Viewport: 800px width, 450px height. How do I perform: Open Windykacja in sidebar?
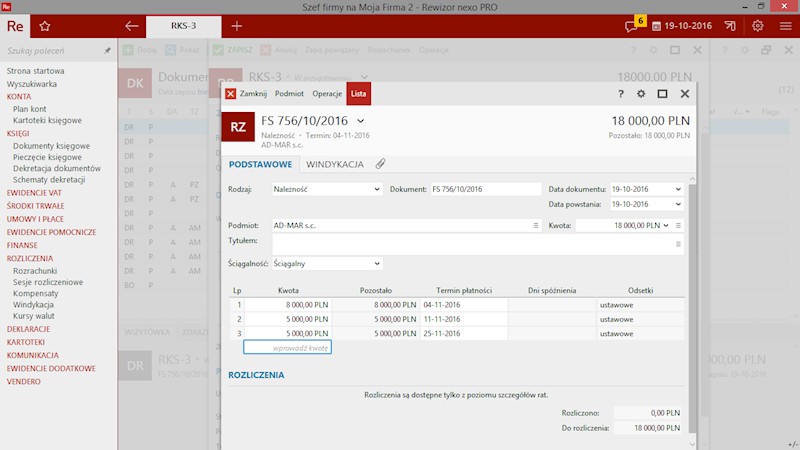pos(33,305)
